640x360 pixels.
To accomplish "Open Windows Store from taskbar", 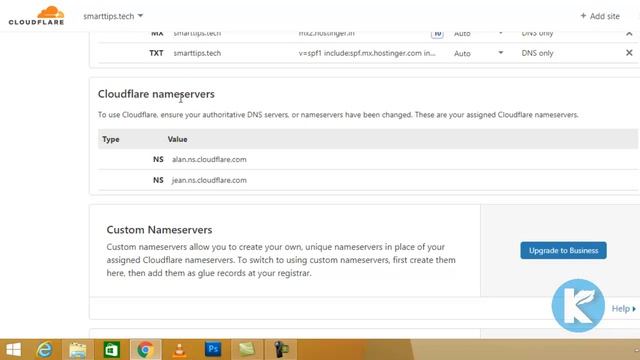I will coord(111,350).
